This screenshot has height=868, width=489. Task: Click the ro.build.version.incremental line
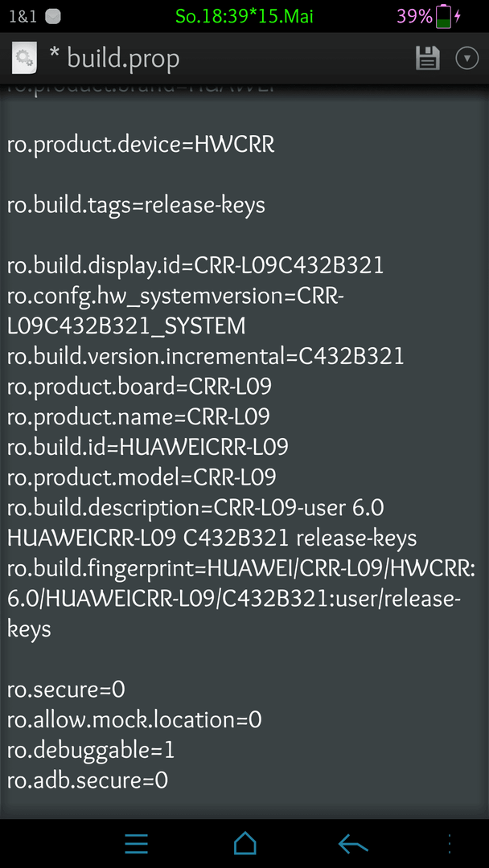(x=205, y=357)
